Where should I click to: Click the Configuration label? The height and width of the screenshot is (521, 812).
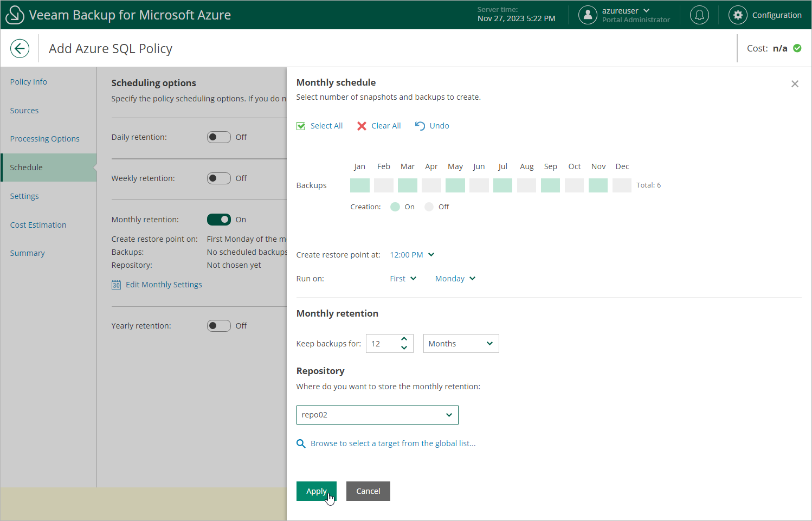[777, 15]
